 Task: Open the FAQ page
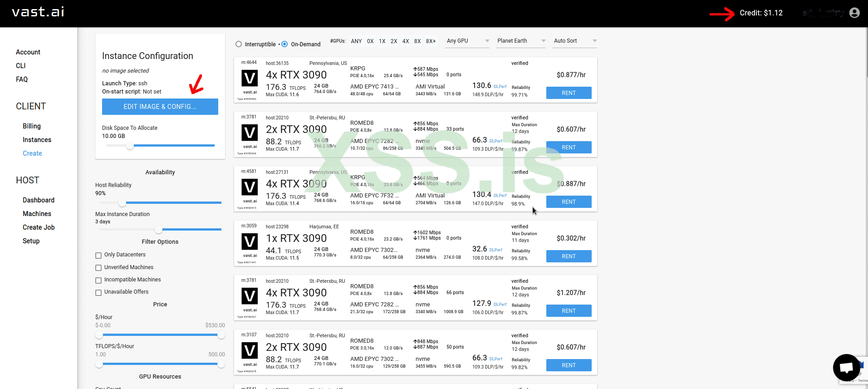[22, 79]
